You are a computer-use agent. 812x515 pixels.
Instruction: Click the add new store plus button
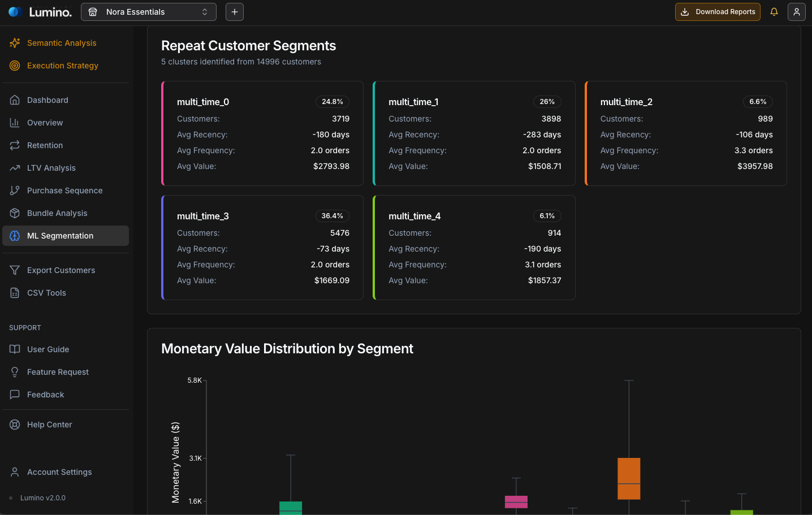pos(234,11)
